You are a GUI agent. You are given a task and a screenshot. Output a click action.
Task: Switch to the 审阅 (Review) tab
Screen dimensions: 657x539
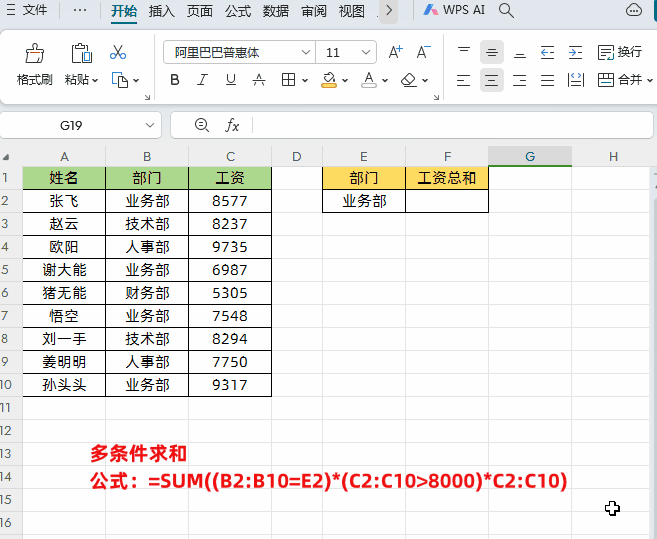314,11
